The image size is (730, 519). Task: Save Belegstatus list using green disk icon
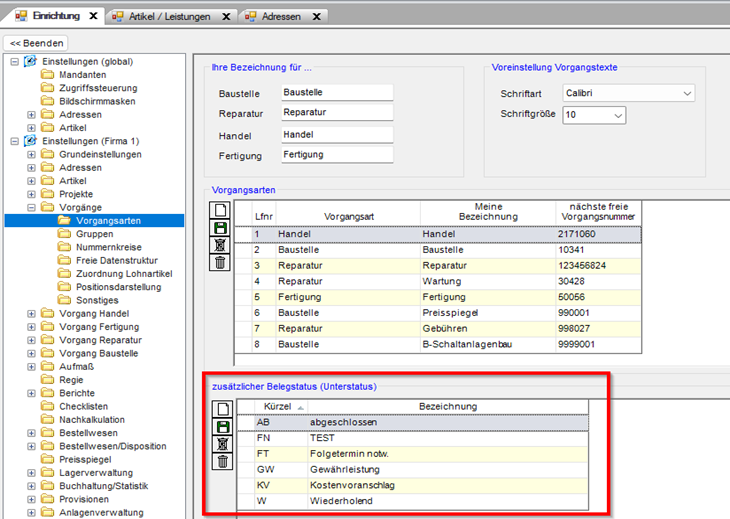[x=221, y=426]
